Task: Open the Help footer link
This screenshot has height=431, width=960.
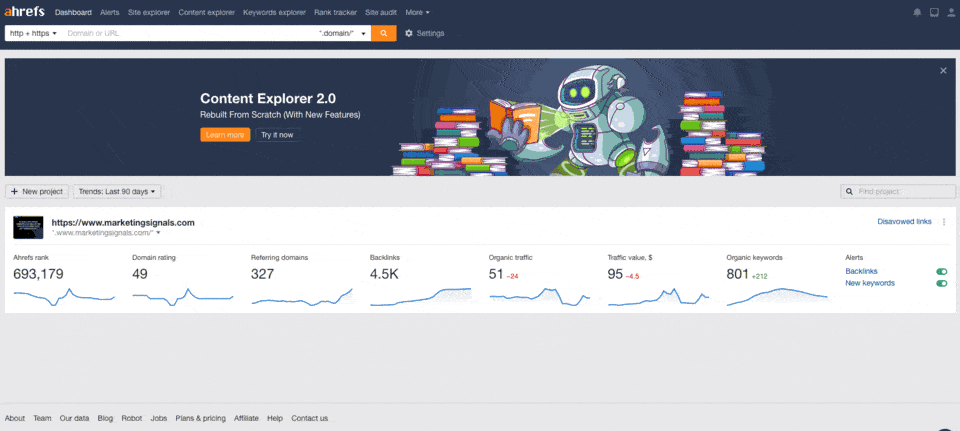Action: point(275,418)
